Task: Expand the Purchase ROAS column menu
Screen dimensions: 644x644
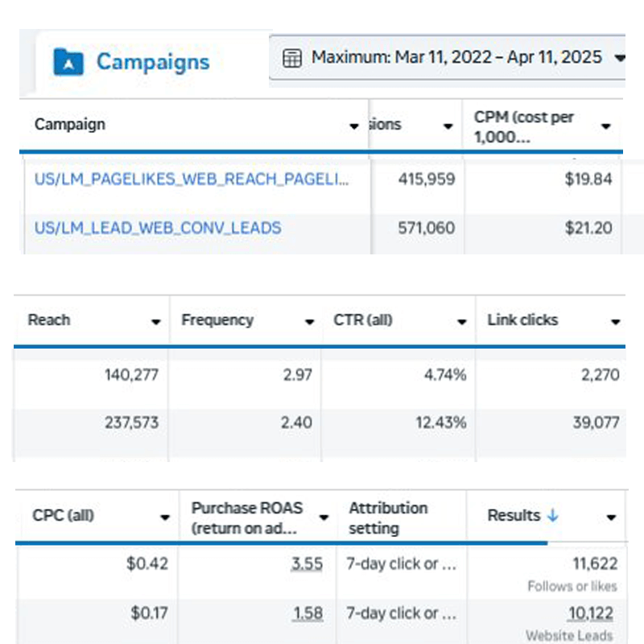Action: (324, 517)
